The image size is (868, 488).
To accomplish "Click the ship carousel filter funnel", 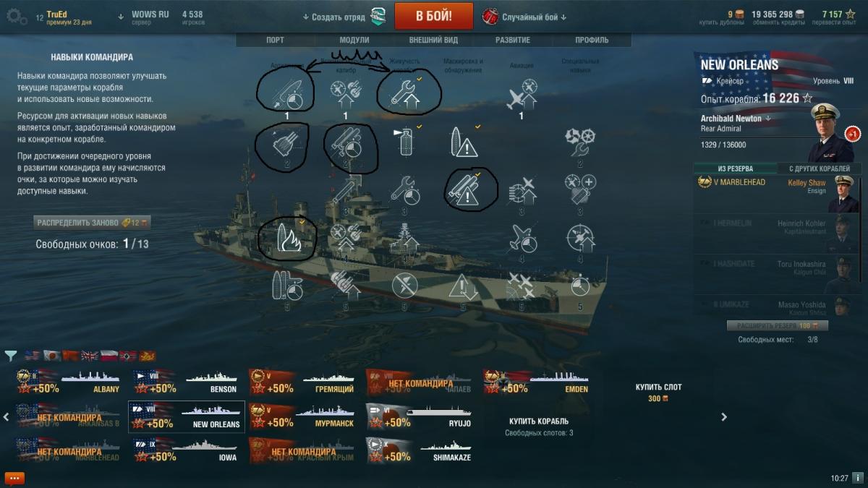I will coord(11,355).
